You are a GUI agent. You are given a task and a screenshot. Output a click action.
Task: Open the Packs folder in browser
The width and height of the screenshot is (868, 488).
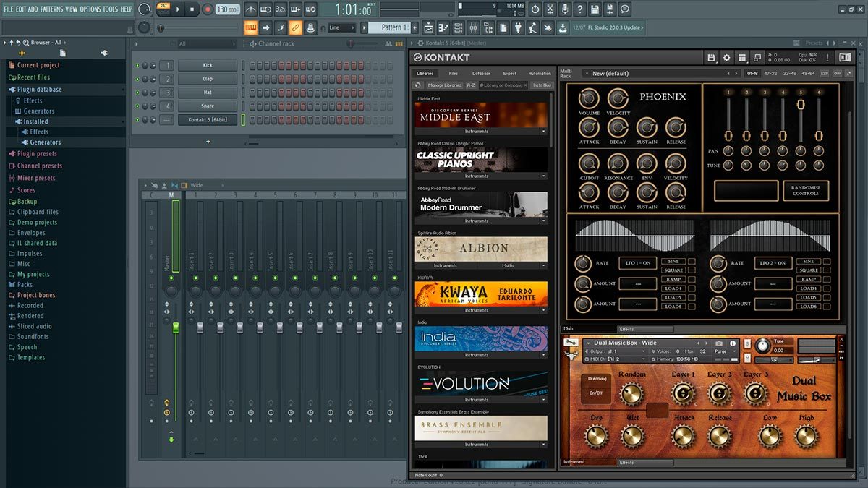click(x=25, y=285)
